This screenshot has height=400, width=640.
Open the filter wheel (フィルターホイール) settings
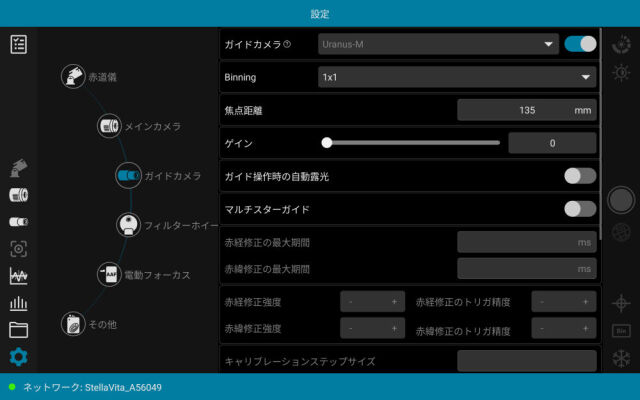[128, 225]
